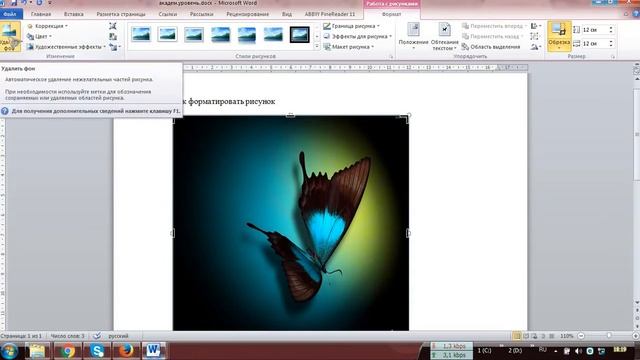
Task: Click the Change Picture icon
Action: [113, 37]
